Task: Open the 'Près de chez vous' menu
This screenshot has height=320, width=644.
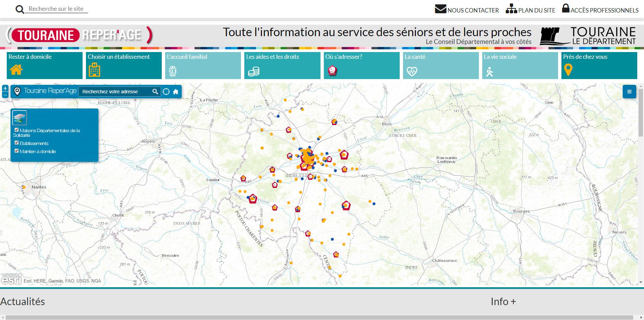Action: [599, 65]
